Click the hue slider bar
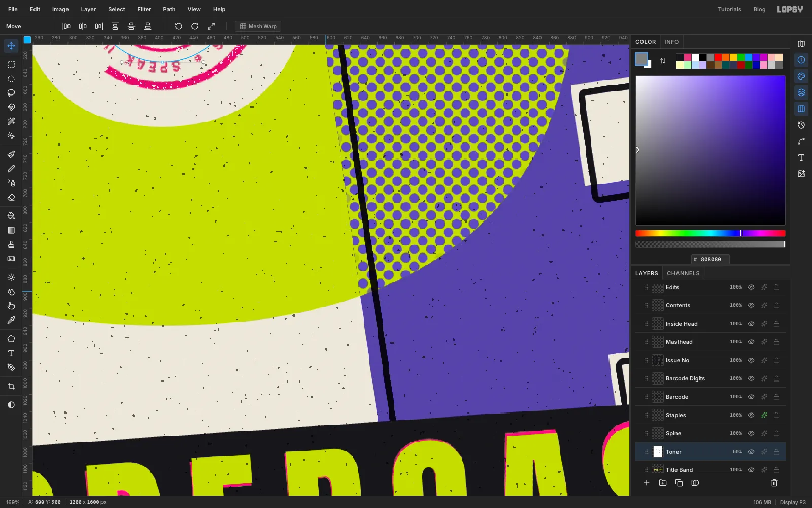812x508 pixels. point(710,233)
